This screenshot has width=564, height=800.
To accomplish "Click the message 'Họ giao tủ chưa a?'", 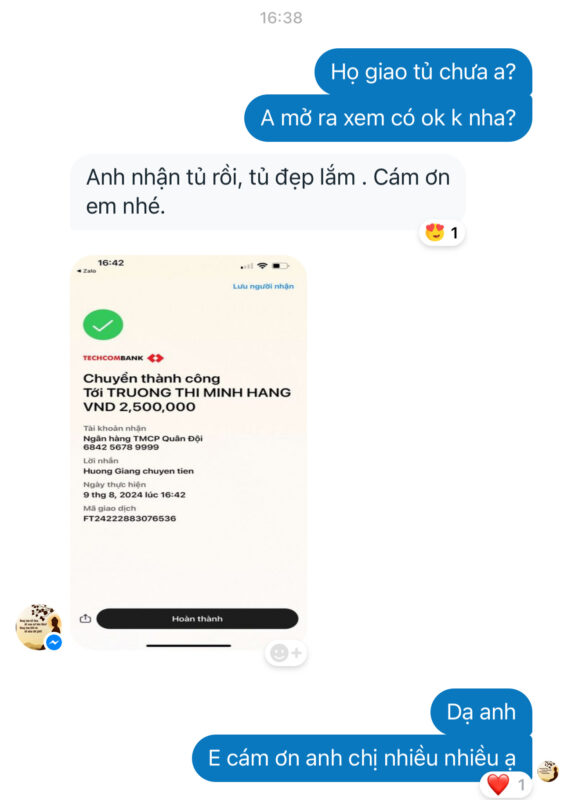I will pyautogui.click(x=423, y=72).
